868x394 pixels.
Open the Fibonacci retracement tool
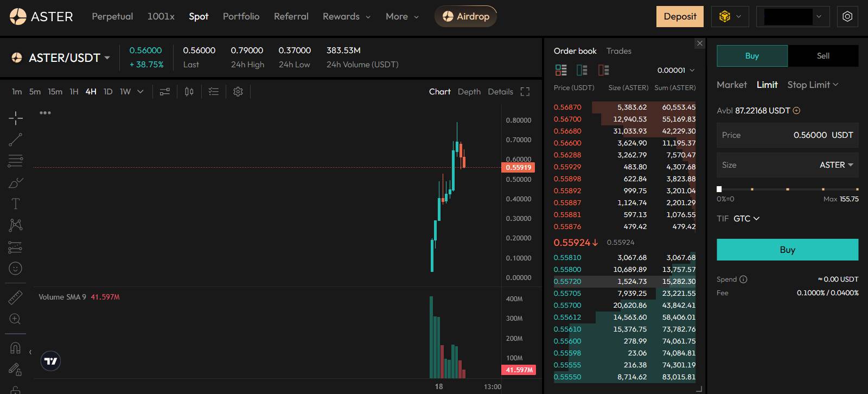pos(16,161)
